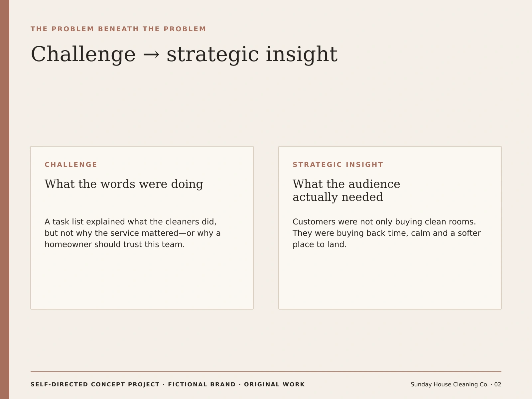Click the phrase 'strategic insight' in title

pyautogui.click(x=252, y=55)
